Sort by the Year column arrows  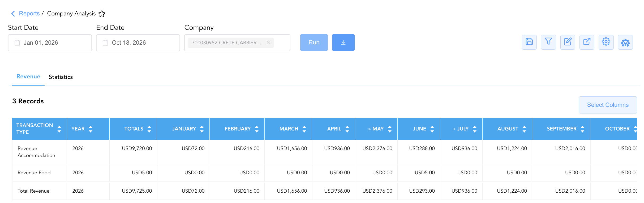click(91, 129)
